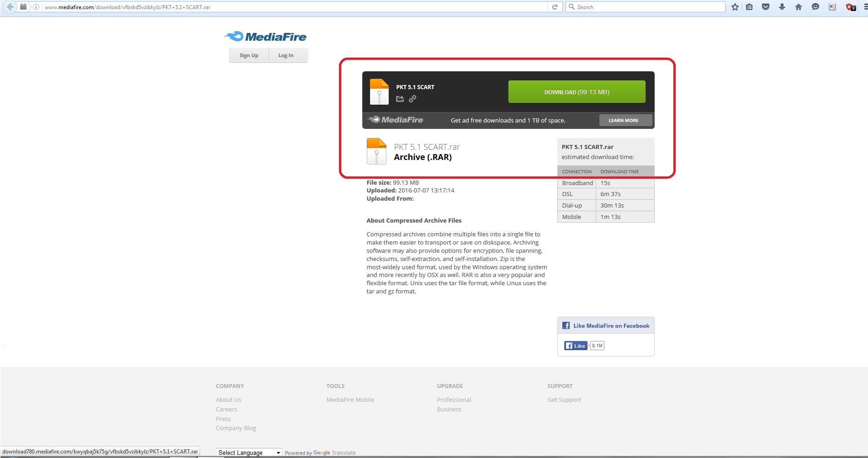Click the green DOWNLOAD (99.13 MB) button
Image resolution: width=868 pixels, height=458 pixels.
(577, 92)
